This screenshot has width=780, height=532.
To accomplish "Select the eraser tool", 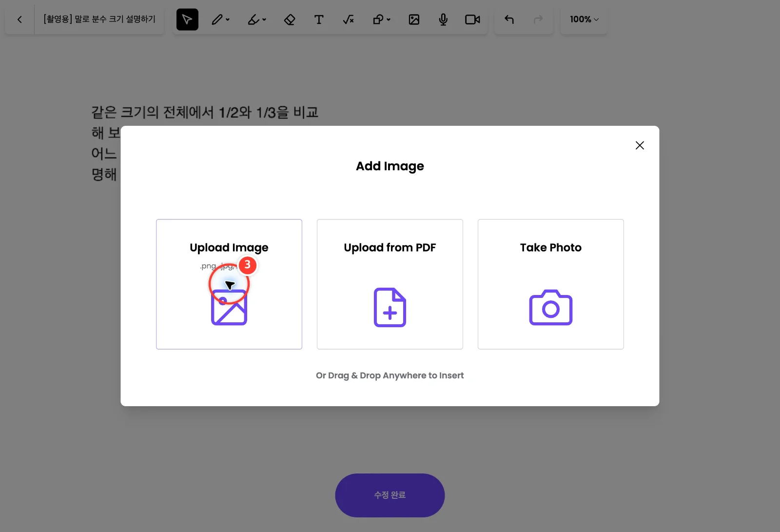I will [x=290, y=20].
